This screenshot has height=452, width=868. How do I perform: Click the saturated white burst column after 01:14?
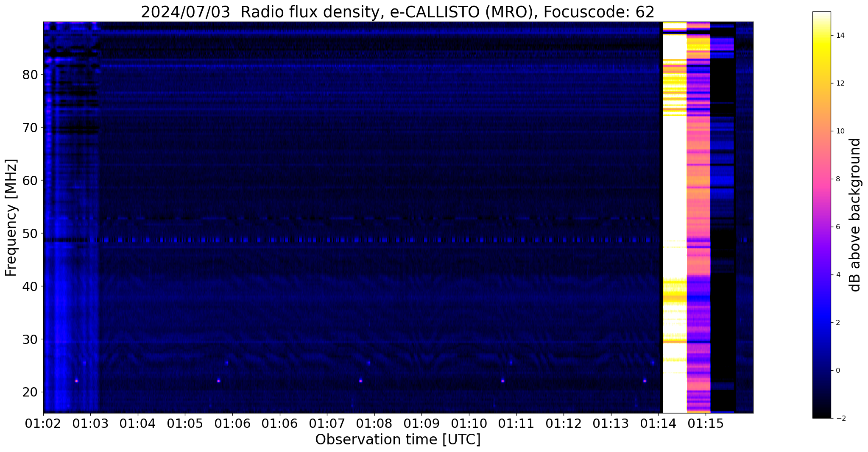[x=675, y=217]
